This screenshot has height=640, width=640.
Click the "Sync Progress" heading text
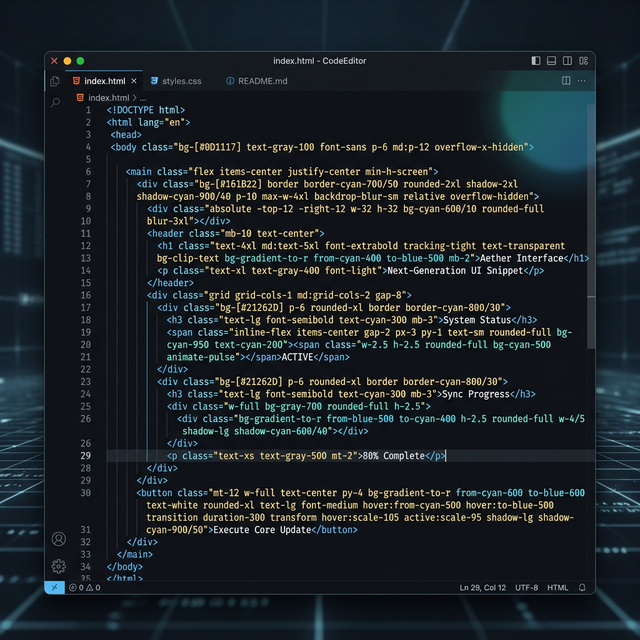(476, 394)
